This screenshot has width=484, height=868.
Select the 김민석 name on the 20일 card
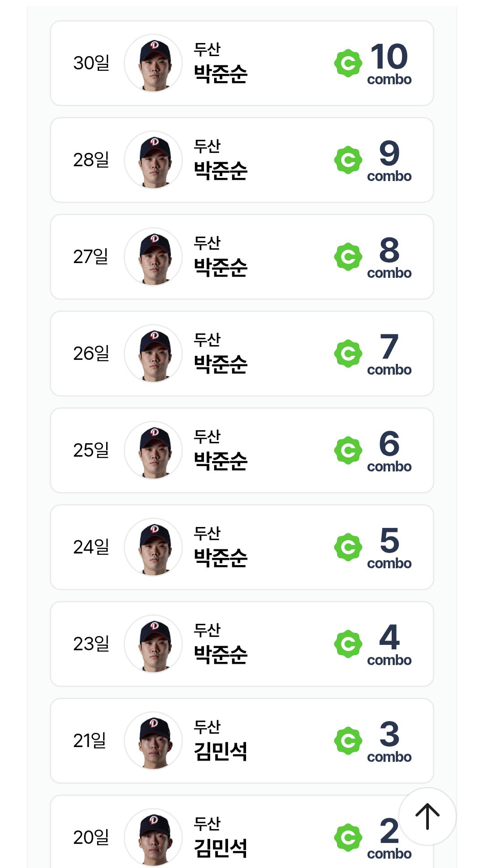point(220,848)
